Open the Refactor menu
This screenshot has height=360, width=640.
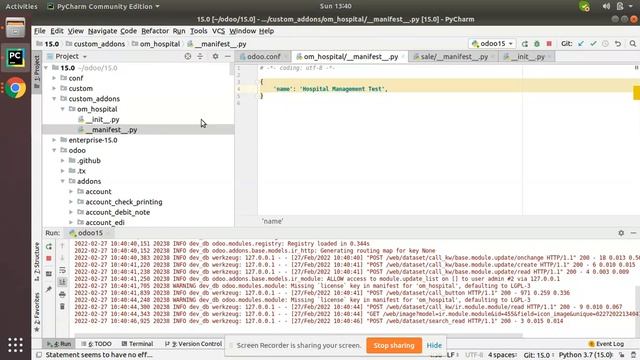coord(155,31)
